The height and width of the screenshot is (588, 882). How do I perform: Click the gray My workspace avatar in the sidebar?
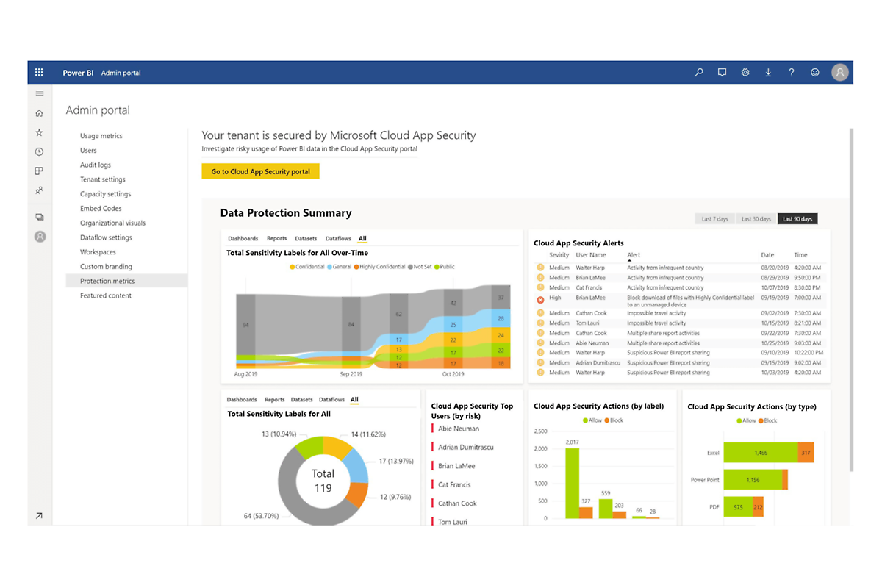pyautogui.click(x=40, y=237)
